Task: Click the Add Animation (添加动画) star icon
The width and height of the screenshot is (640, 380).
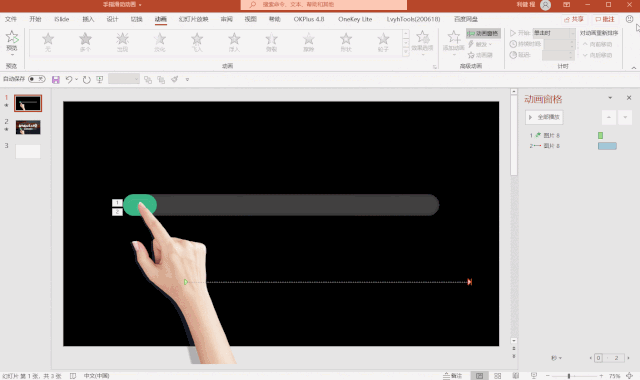Action: click(453, 37)
